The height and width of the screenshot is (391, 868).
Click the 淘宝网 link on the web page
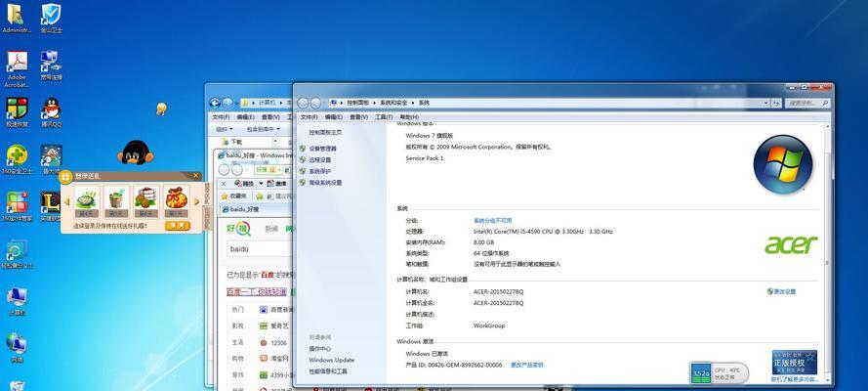click(279, 359)
